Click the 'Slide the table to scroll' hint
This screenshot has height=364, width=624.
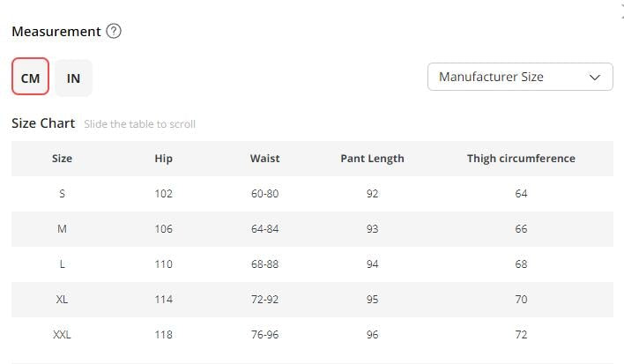click(139, 124)
